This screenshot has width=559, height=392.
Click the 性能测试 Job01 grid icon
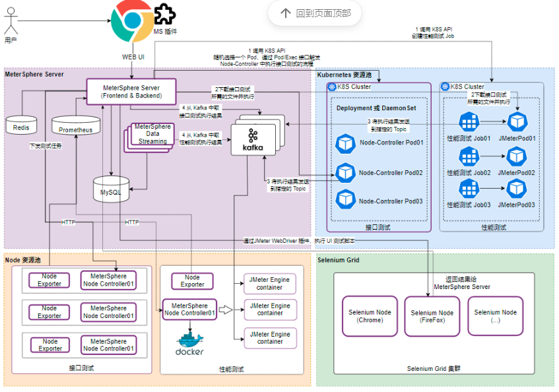point(469,122)
